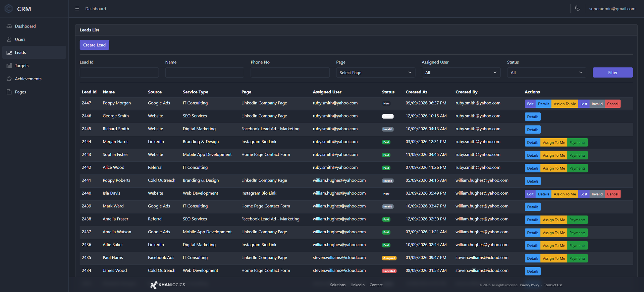Screen dimensions: 644x292
Task: Click the Assigned status badge of lead 2435
Action: tap(389, 258)
